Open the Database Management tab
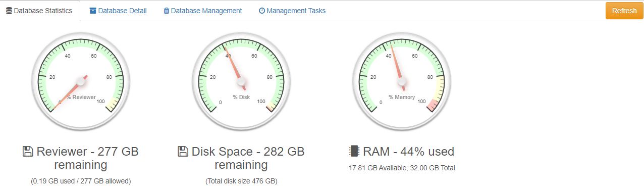 (x=202, y=11)
